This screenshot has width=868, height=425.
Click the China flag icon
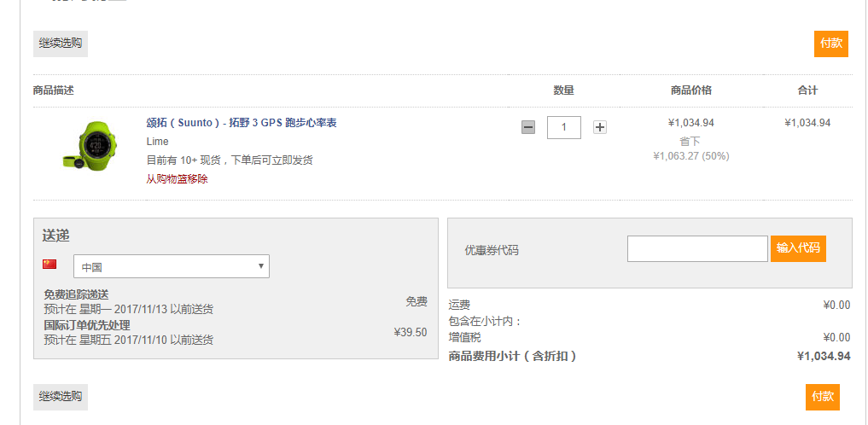50,265
